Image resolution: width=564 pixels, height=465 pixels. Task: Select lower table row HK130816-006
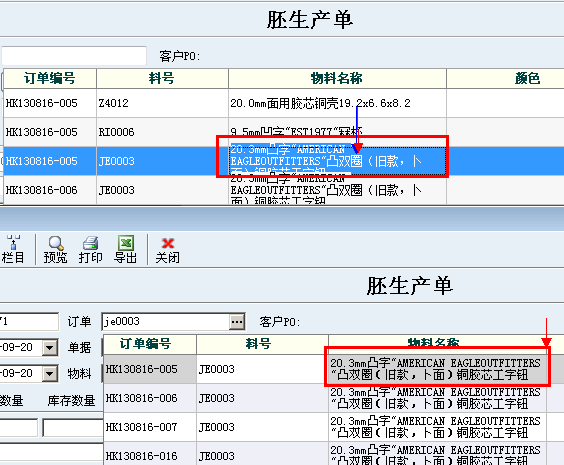[334, 398]
